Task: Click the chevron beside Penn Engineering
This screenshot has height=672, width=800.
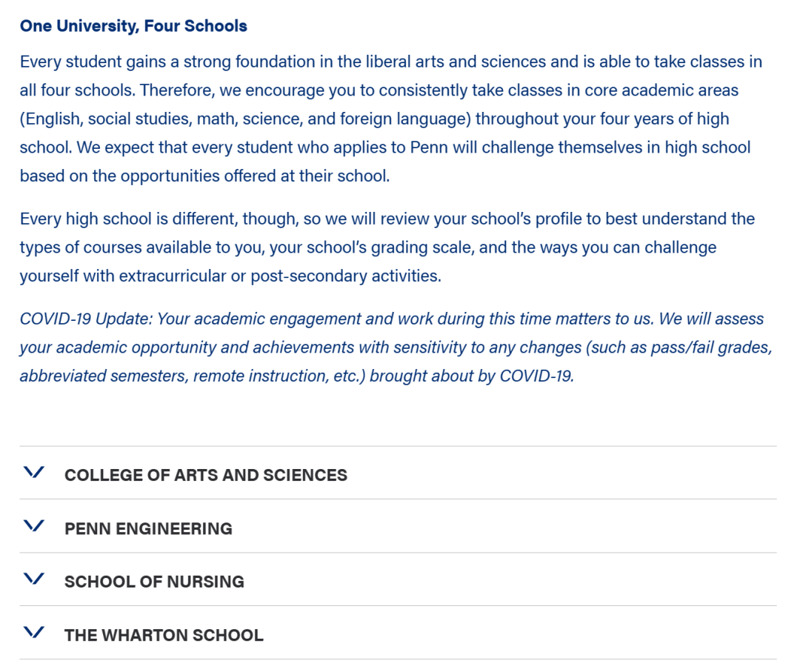Action: [33, 525]
